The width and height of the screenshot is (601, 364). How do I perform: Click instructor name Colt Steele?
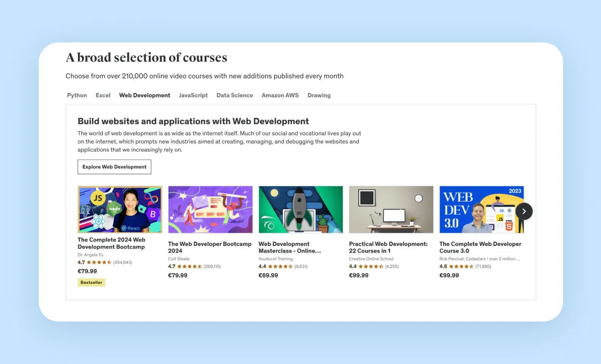coord(179,259)
